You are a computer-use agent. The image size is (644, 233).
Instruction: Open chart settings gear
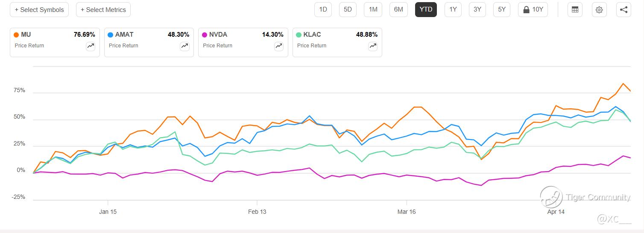(x=599, y=9)
